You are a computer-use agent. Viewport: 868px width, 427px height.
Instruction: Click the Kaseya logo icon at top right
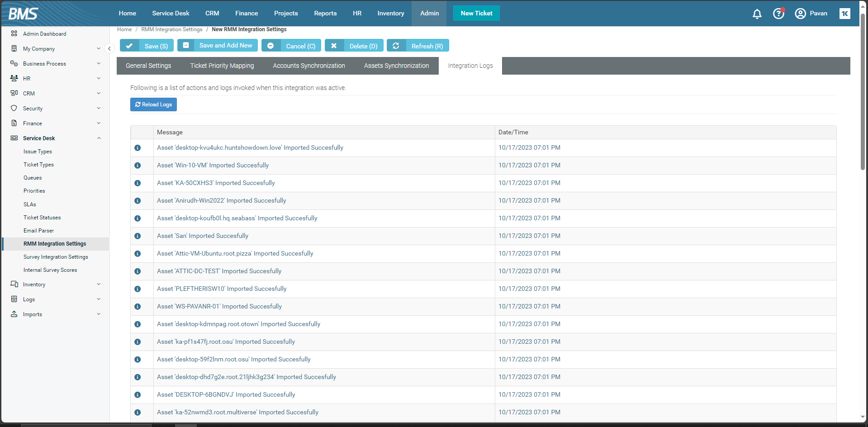(x=844, y=14)
